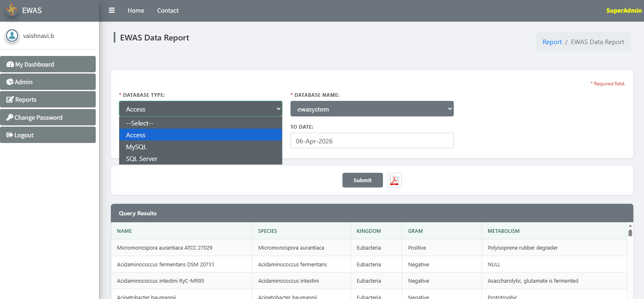Viewport: 644px width, 299px height.
Task: Pick the --Select-- placeholder option
Action: point(200,123)
